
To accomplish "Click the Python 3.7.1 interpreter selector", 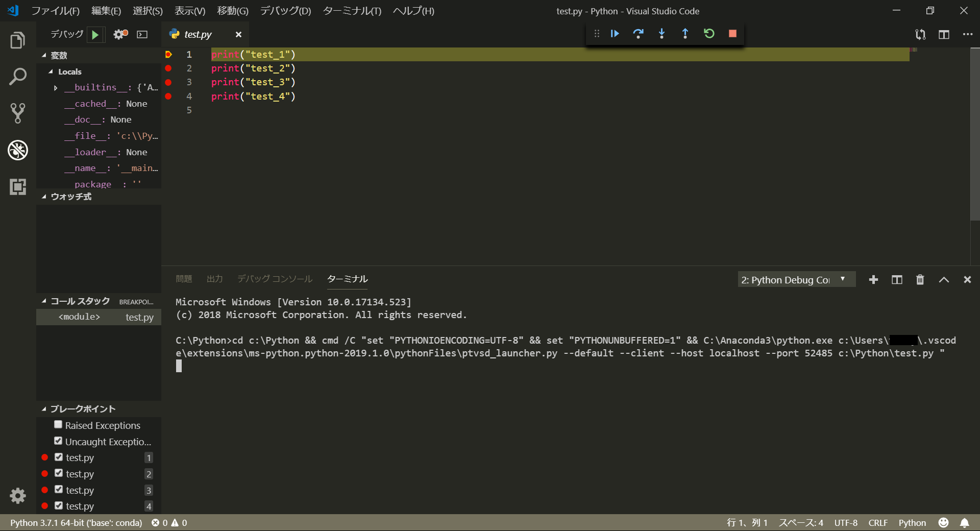I will [x=76, y=523].
